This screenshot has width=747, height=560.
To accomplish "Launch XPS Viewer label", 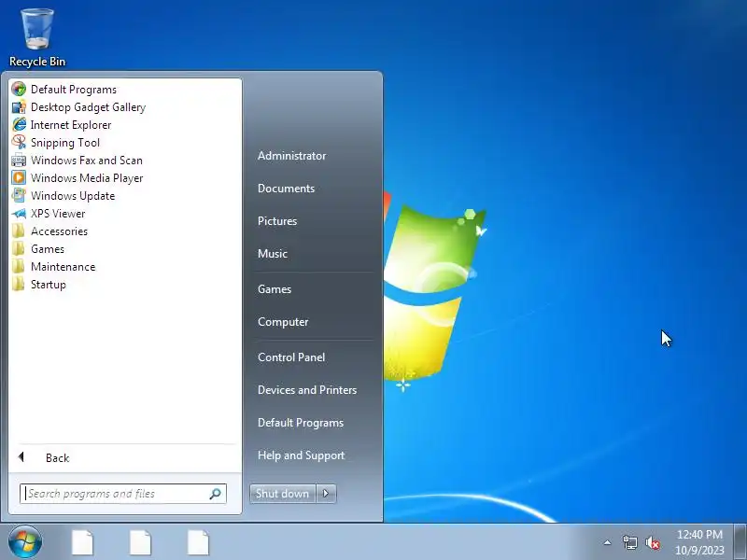I will 58,214.
